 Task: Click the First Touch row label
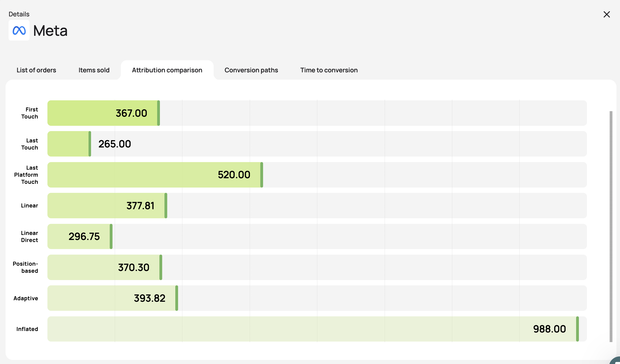click(30, 113)
